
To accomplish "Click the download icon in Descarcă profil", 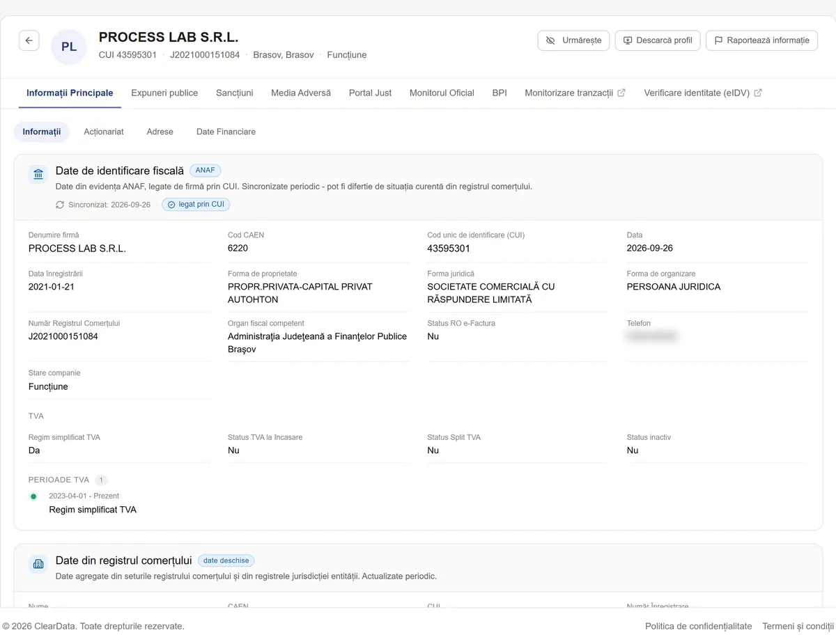I will (628, 40).
